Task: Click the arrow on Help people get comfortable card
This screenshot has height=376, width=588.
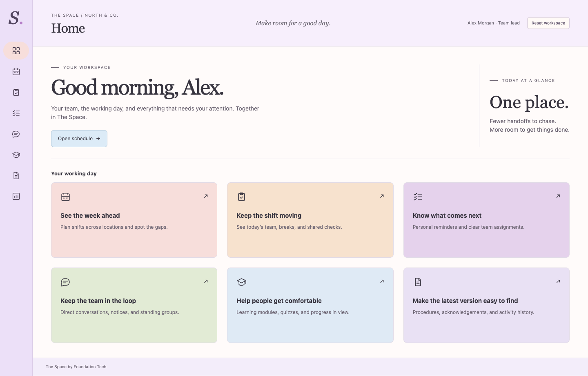Action: tap(382, 281)
